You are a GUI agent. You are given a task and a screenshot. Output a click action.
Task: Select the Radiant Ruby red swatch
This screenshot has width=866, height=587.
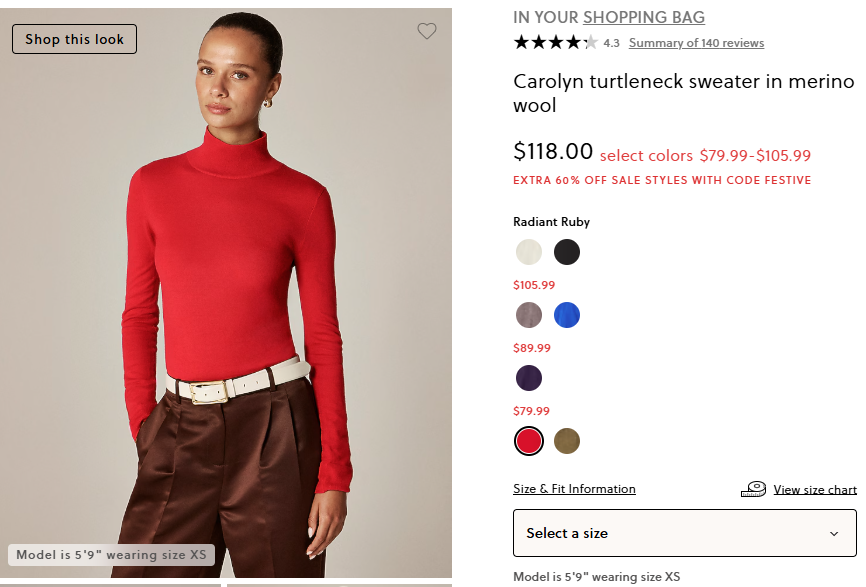tap(529, 441)
